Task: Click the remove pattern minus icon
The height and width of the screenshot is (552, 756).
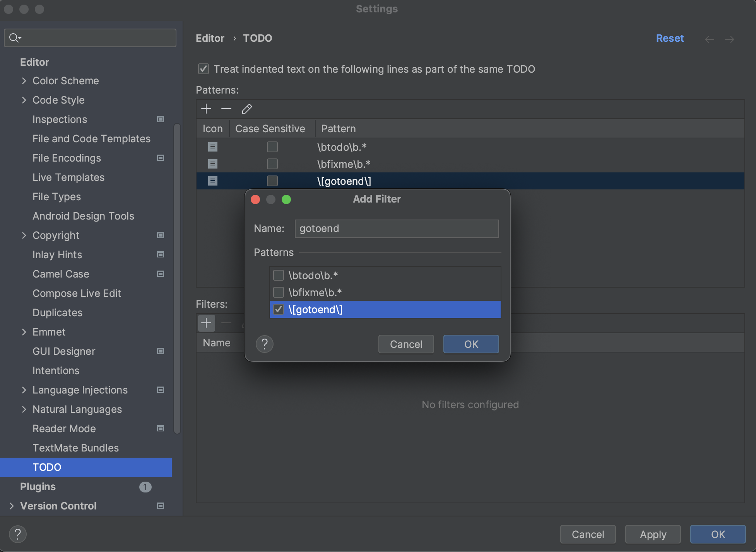Action: (226, 109)
